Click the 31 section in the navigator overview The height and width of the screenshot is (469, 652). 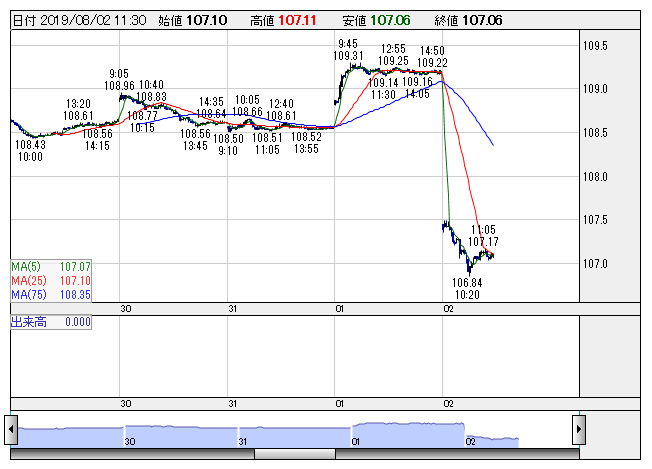(x=294, y=437)
